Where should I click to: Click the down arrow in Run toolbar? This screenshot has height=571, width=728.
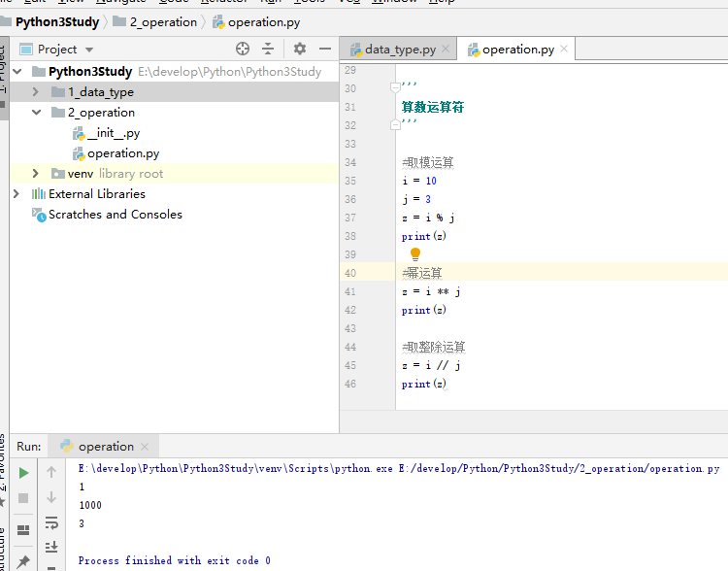click(x=51, y=497)
